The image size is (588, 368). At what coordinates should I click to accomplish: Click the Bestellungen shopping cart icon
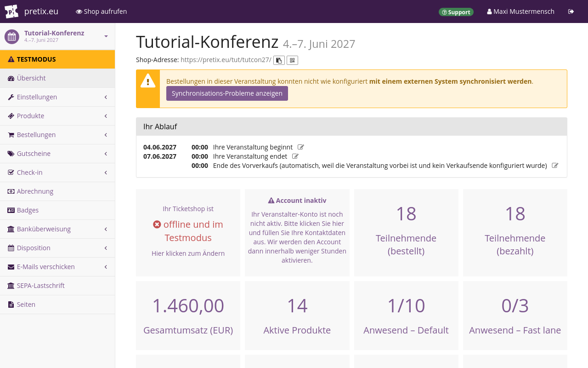coord(11,135)
